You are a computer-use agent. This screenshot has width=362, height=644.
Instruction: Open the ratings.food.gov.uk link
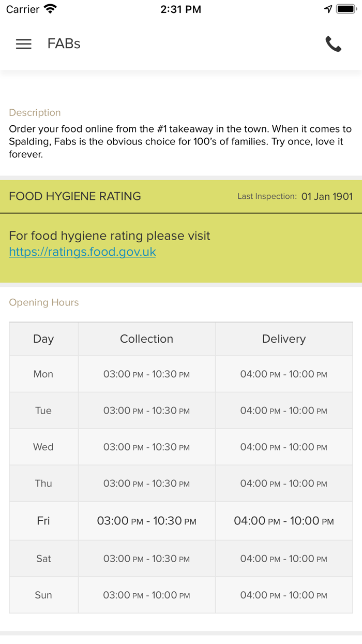[82, 252]
